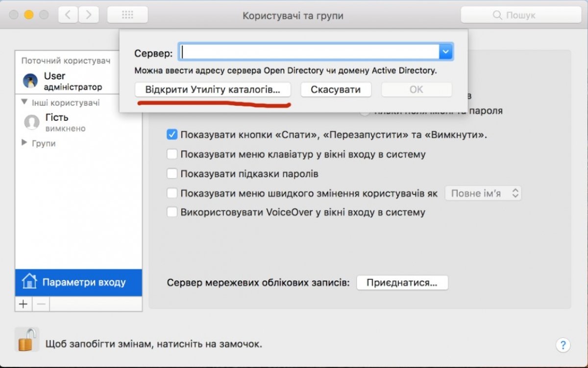Show all preferences grid icon

(127, 15)
